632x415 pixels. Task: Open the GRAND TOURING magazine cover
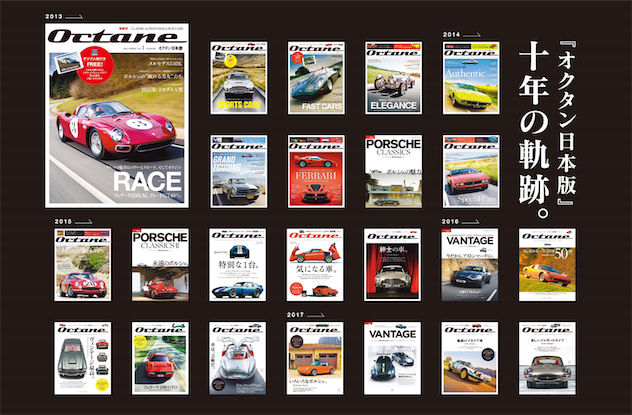tap(239, 171)
